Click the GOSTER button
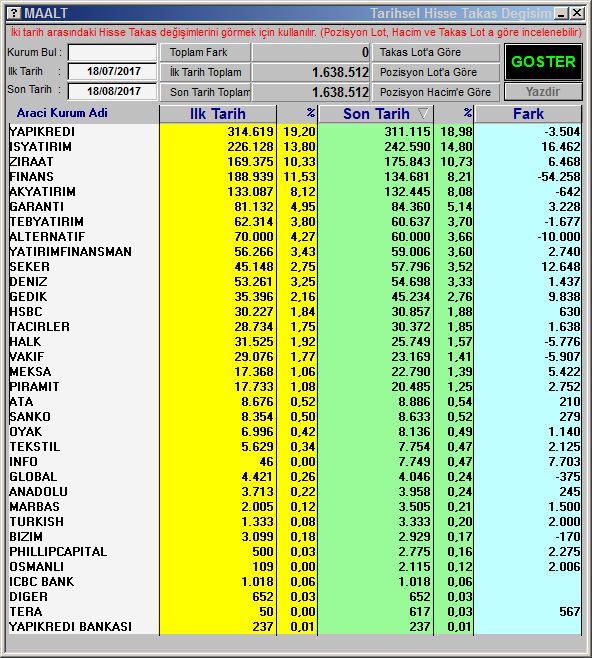The image size is (592, 658). click(x=543, y=62)
